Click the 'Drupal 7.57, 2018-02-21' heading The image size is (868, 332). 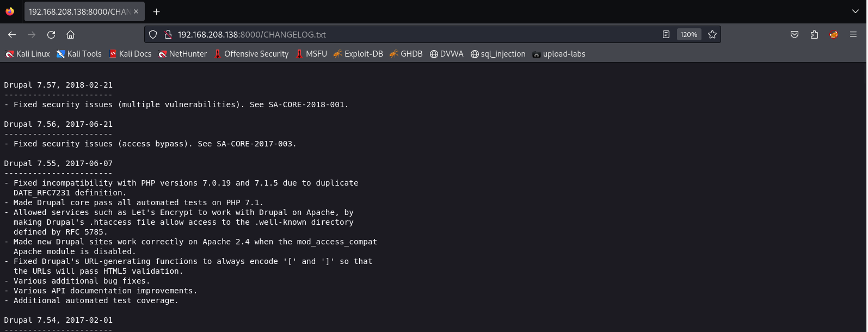click(x=58, y=85)
